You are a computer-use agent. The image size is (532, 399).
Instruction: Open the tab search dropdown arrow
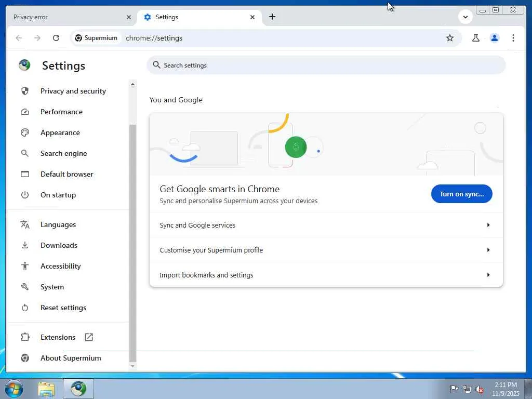[465, 17]
